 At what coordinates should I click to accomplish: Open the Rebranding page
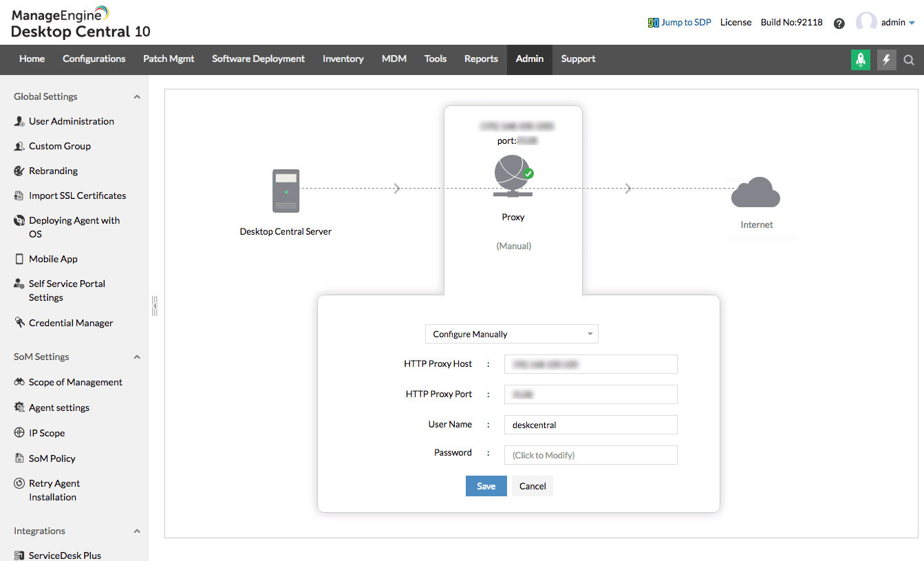coord(53,171)
